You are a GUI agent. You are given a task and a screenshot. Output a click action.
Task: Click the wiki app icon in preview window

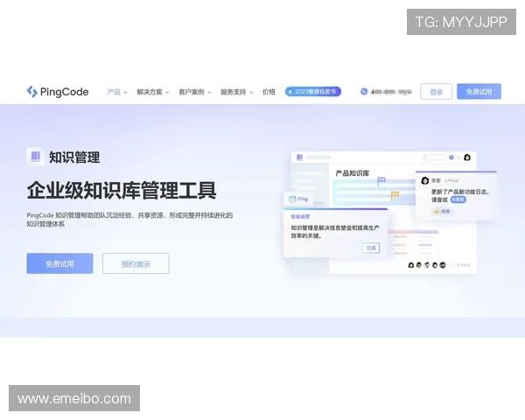click(299, 157)
